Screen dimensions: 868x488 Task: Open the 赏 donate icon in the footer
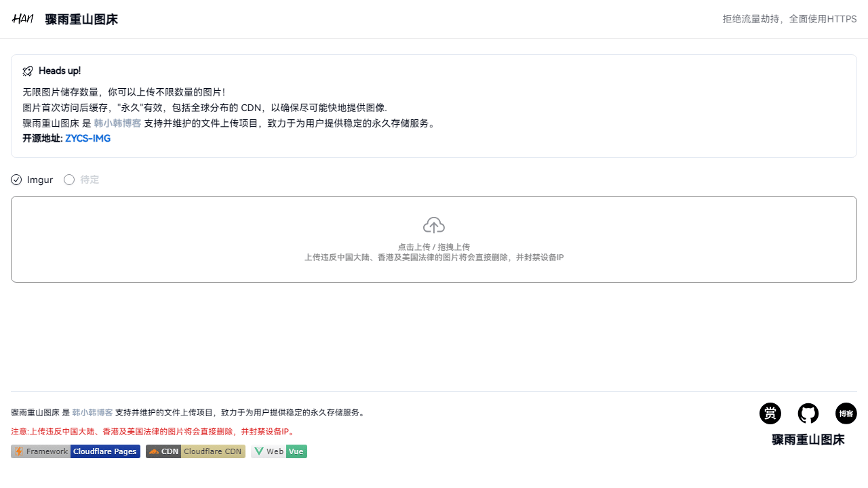click(x=770, y=413)
